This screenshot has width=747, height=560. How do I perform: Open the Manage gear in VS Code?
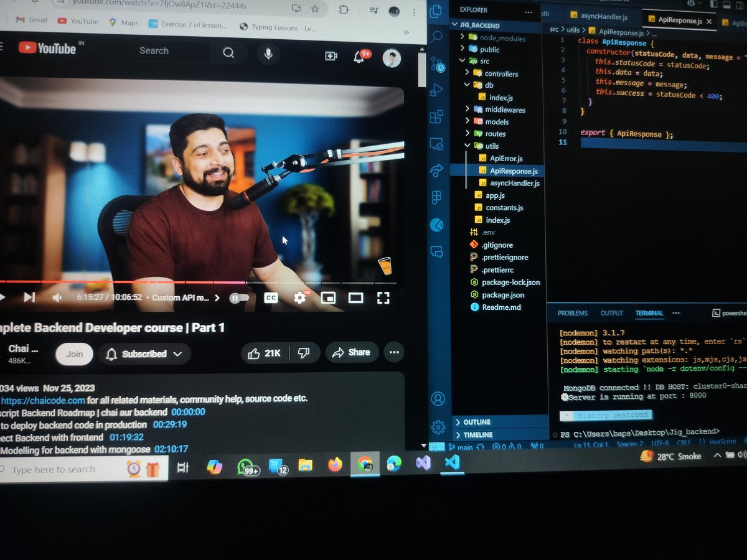438,427
